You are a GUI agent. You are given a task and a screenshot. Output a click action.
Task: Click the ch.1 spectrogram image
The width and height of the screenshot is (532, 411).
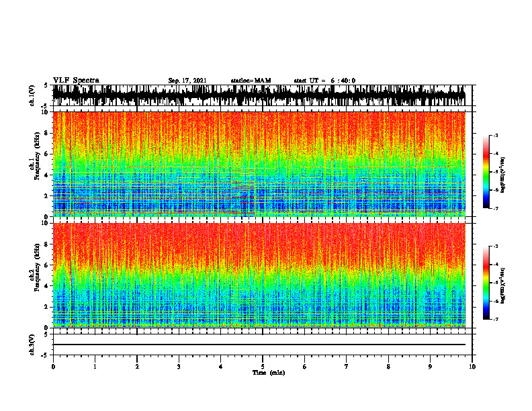[259, 164]
